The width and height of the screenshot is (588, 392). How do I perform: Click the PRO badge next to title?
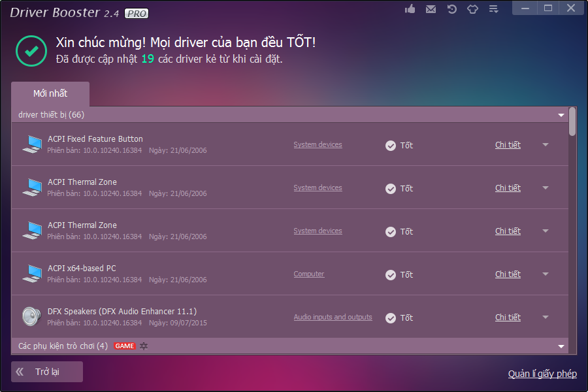coord(137,14)
